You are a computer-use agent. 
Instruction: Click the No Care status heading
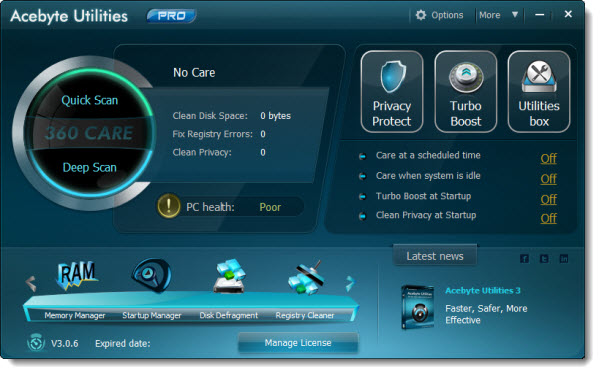[x=194, y=72]
